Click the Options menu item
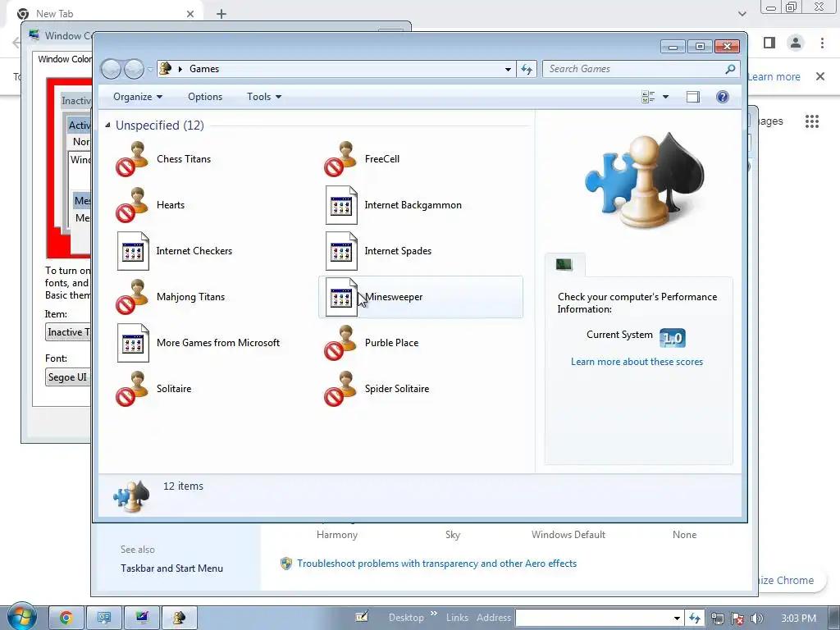The image size is (840, 630). click(204, 97)
